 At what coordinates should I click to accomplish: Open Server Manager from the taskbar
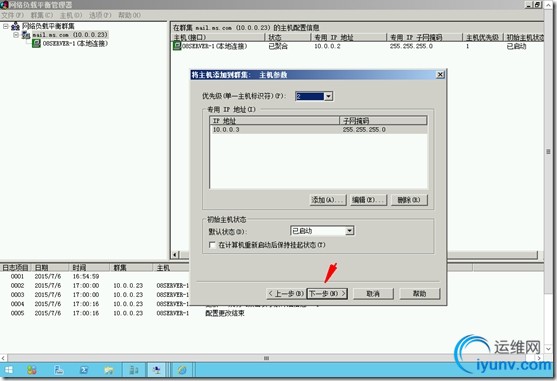coord(59,370)
